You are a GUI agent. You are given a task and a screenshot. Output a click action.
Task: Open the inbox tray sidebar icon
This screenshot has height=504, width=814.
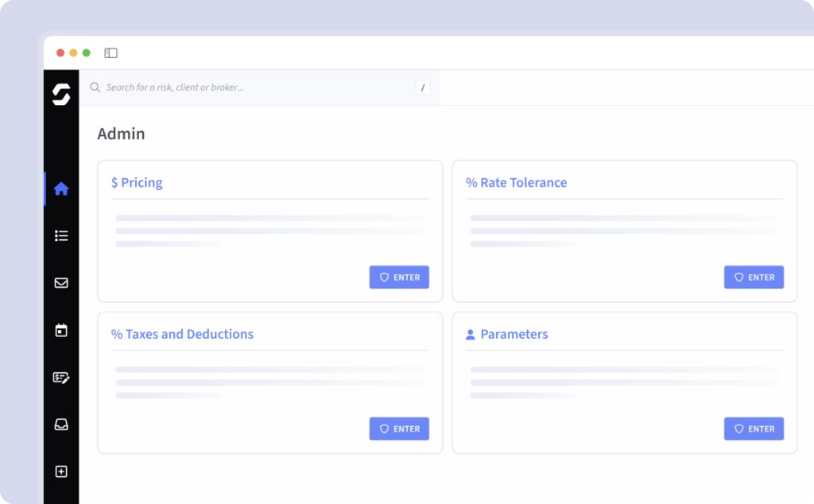[x=61, y=425]
